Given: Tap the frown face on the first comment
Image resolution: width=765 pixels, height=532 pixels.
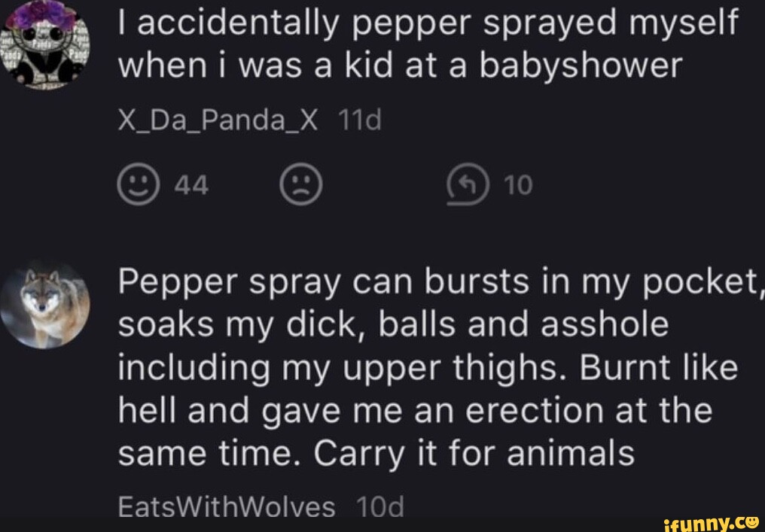Looking at the screenshot, I should click(x=301, y=184).
